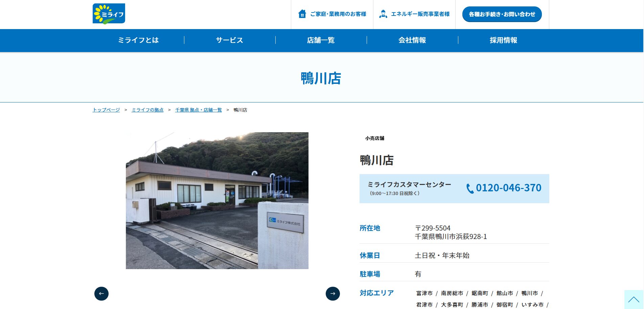This screenshot has width=644, height=309.
Task: Click the phone icon beside 0120-046-370
Action: pos(470,188)
